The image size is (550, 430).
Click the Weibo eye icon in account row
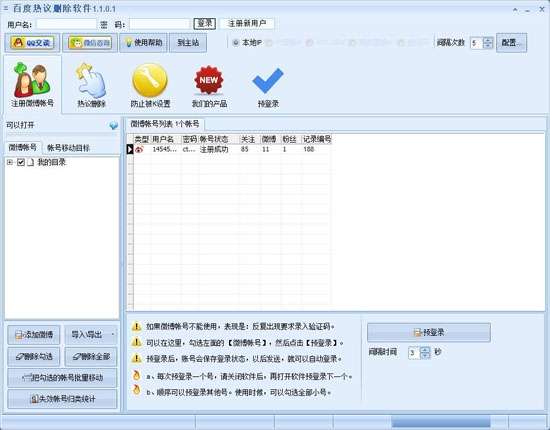tap(139, 149)
